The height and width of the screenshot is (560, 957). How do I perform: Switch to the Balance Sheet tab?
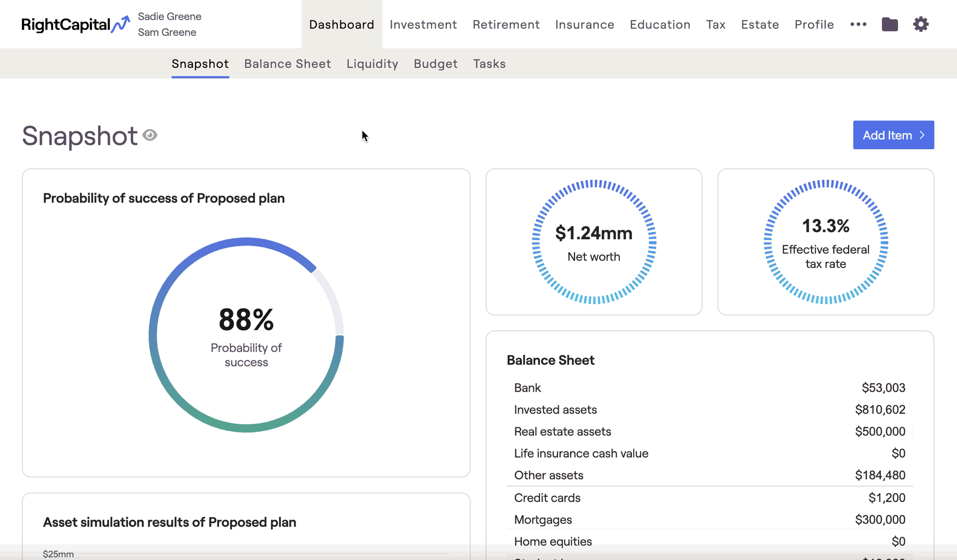[287, 64]
